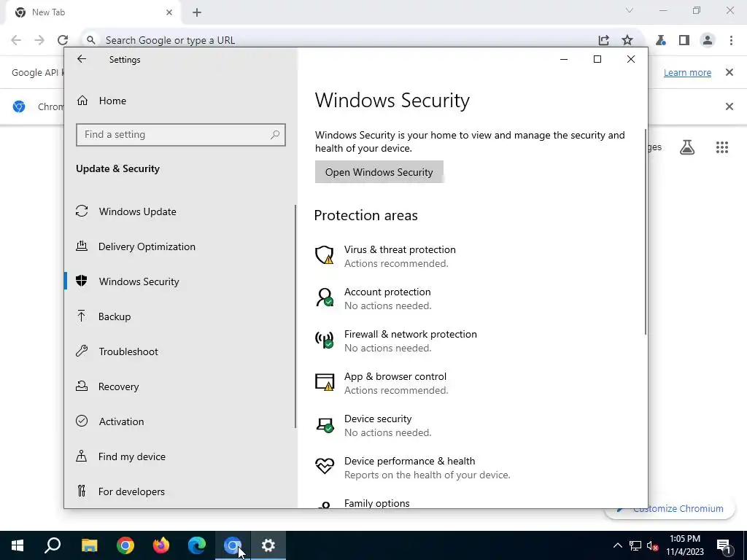Go back using the Settings back arrow

(x=82, y=59)
